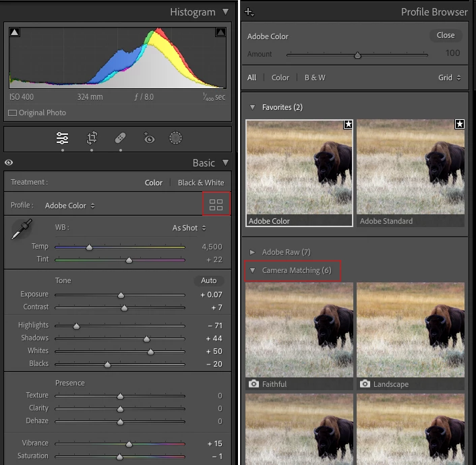This screenshot has height=465, width=476.
Task: Click the Highlights value − 71
Action: pyautogui.click(x=215, y=325)
